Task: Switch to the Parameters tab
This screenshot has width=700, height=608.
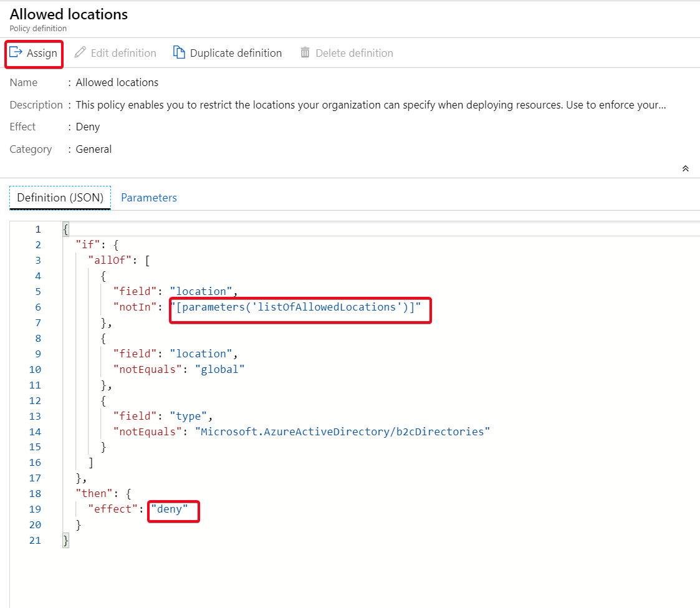Action: [x=148, y=198]
